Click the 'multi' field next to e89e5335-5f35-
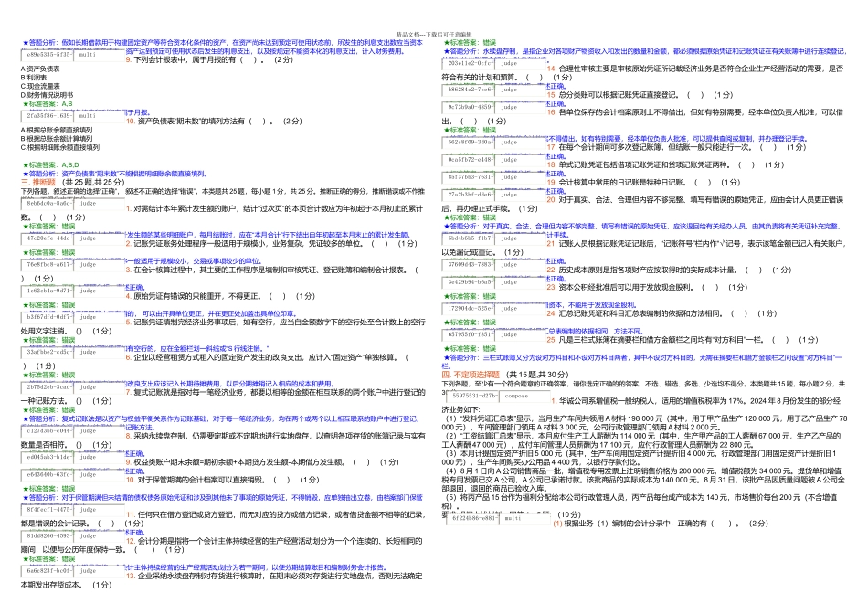The image size is (868, 614). coord(100,55)
